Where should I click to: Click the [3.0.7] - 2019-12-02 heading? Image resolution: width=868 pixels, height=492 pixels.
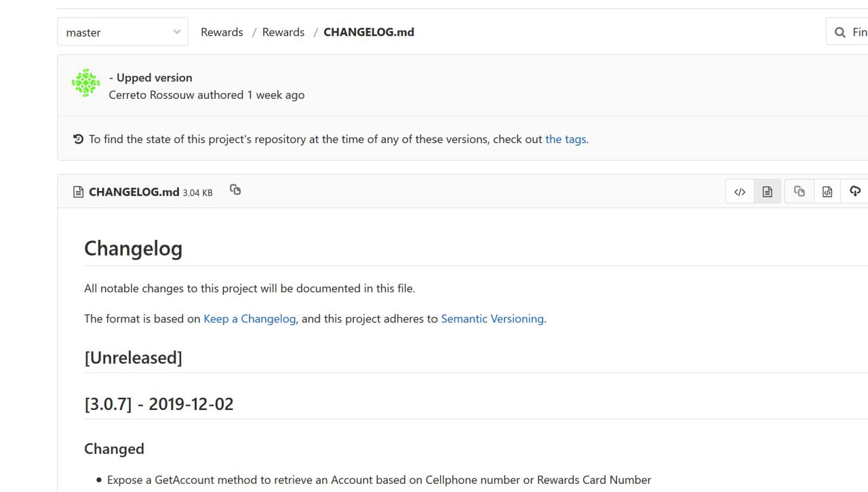click(159, 404)
